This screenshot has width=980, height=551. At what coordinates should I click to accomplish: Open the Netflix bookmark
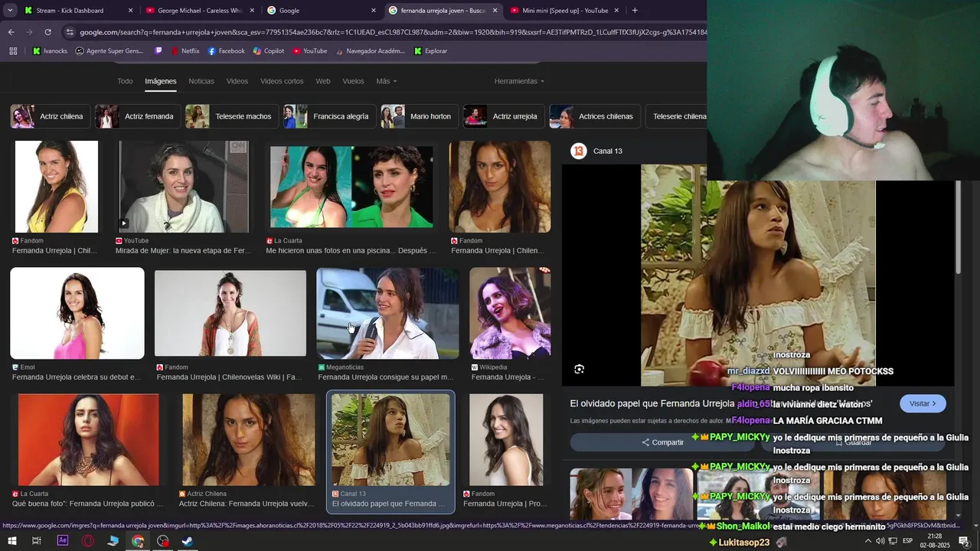coord(184,51)
